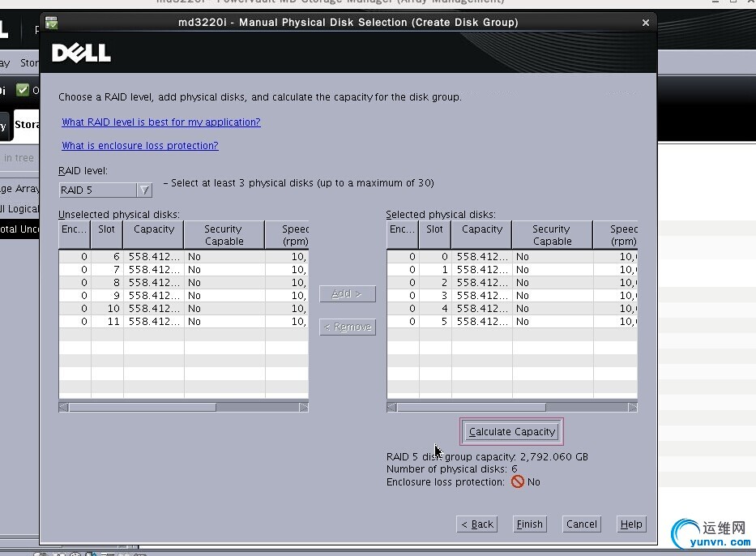756x556 pixels.
Task: Open Help for this dialog
Action: [631, 524]
